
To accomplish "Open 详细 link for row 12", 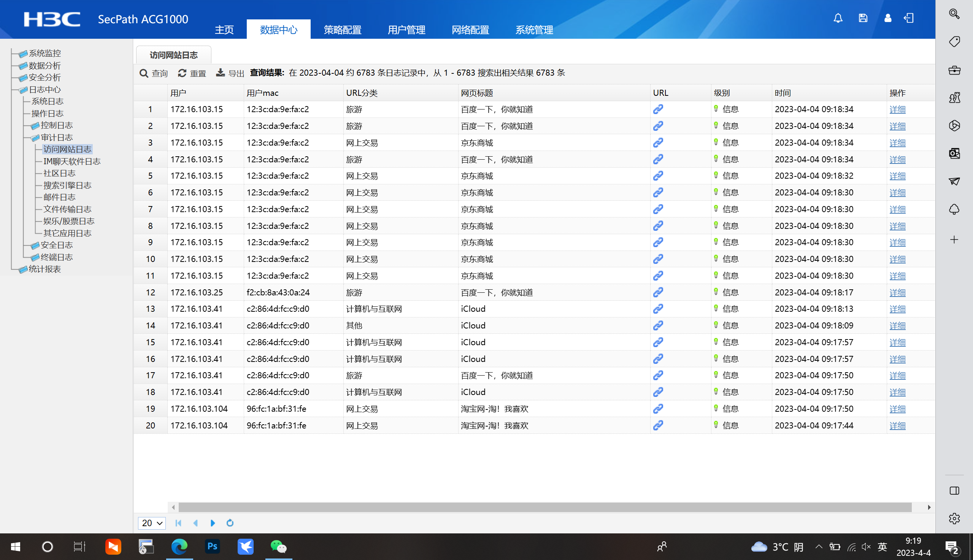I will (897, 292).
